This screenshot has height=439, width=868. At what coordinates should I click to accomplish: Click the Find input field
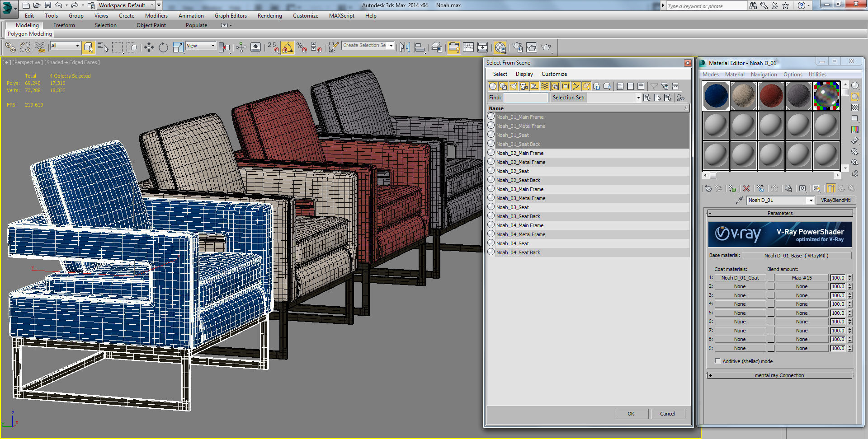pos(526,98)
